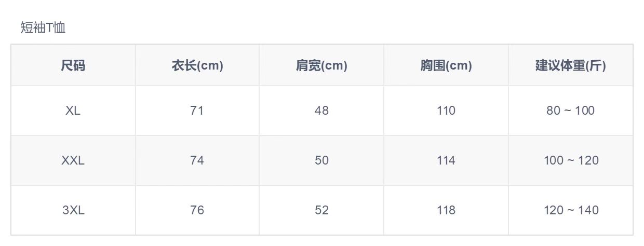Click the 3XL size cell
This screenshot has width=644, height=246.
click(x=73, y=210)
